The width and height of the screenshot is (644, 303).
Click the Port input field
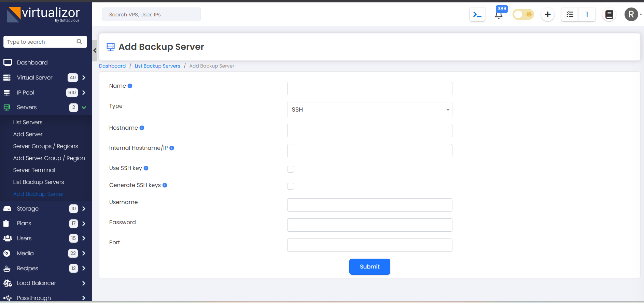[369, 245]
